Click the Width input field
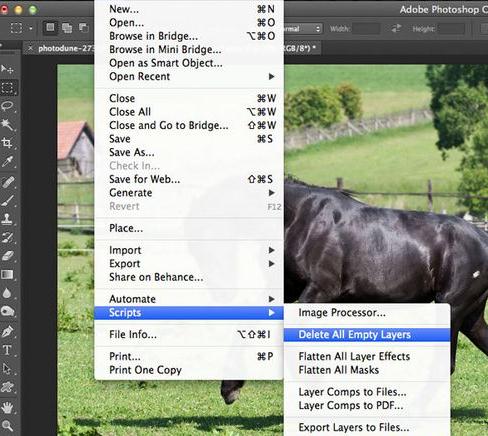The height and width of the screenshot is (436, 488). click(366, 29)
